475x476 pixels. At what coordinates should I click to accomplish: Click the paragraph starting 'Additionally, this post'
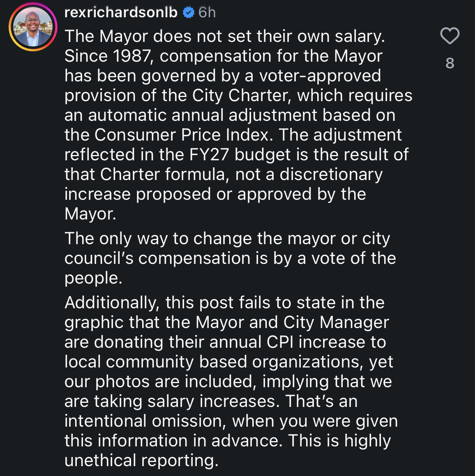[x=231, y=381]
